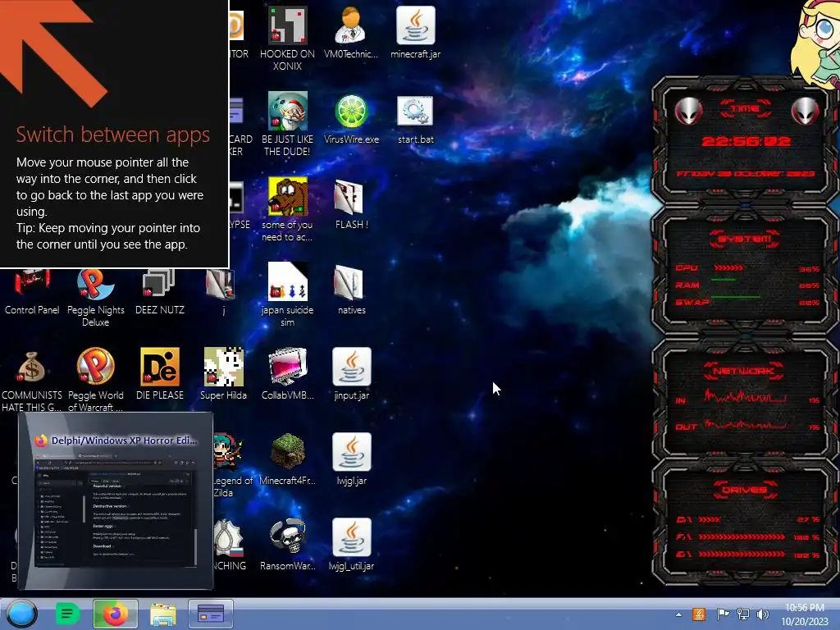Click the red 22:56 time readout

[746, 141]
